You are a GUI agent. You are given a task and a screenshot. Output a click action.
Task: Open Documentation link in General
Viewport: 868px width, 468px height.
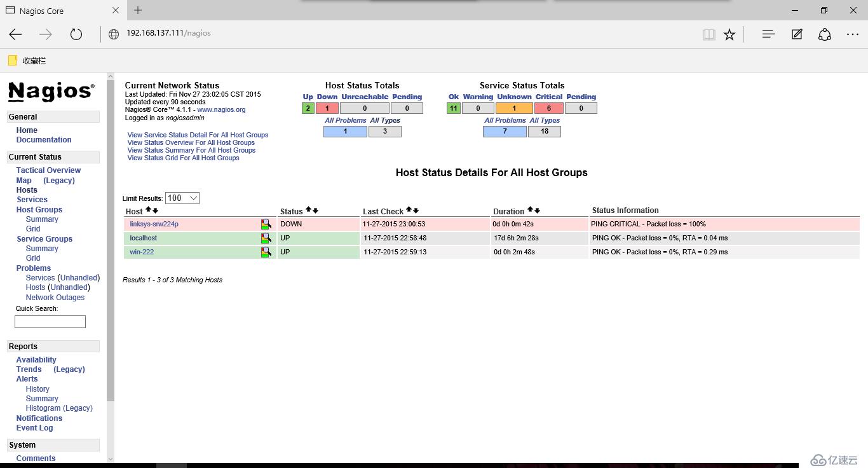44,140
